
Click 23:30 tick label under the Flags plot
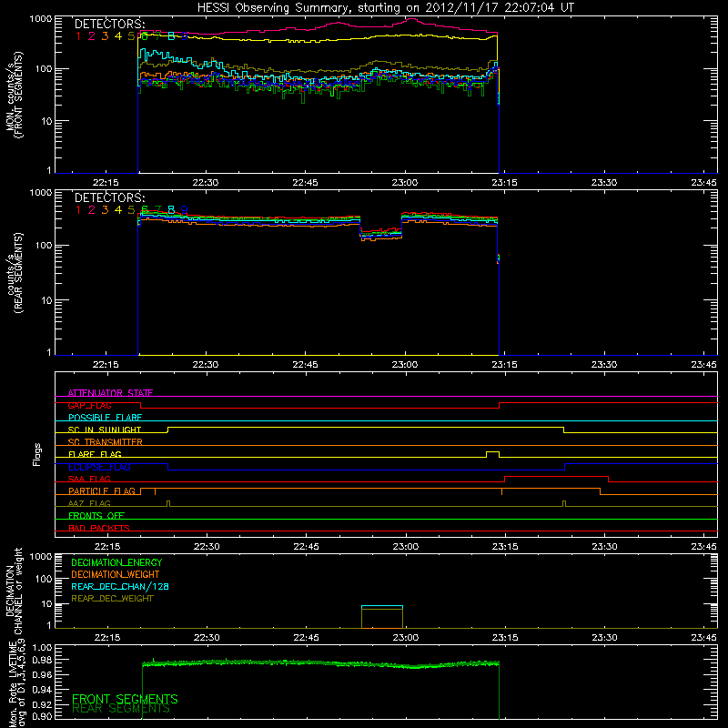(604, 547)
